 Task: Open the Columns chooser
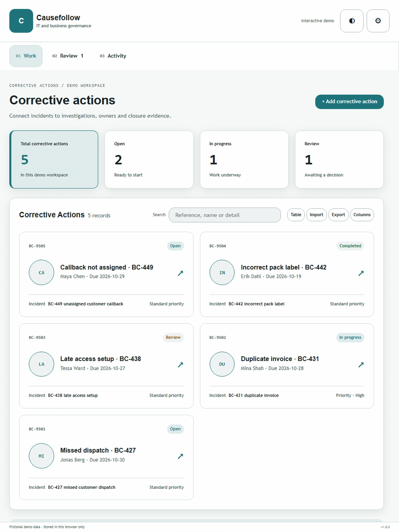[x=362, y=215]
